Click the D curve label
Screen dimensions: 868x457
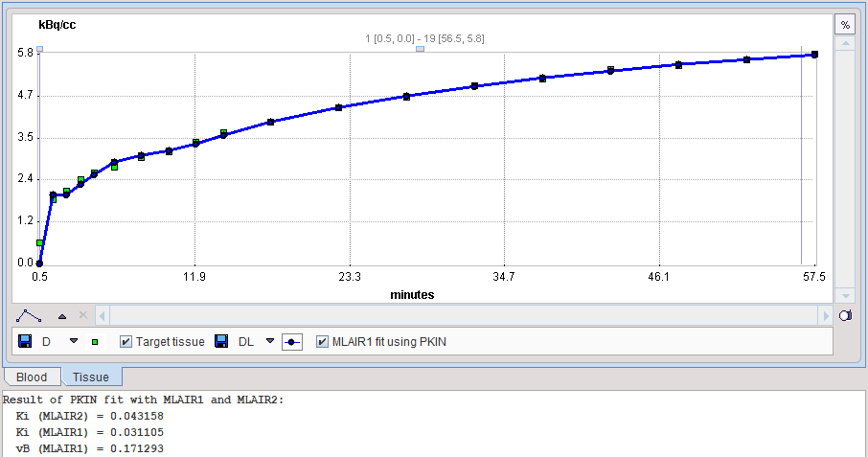(47, 342)
